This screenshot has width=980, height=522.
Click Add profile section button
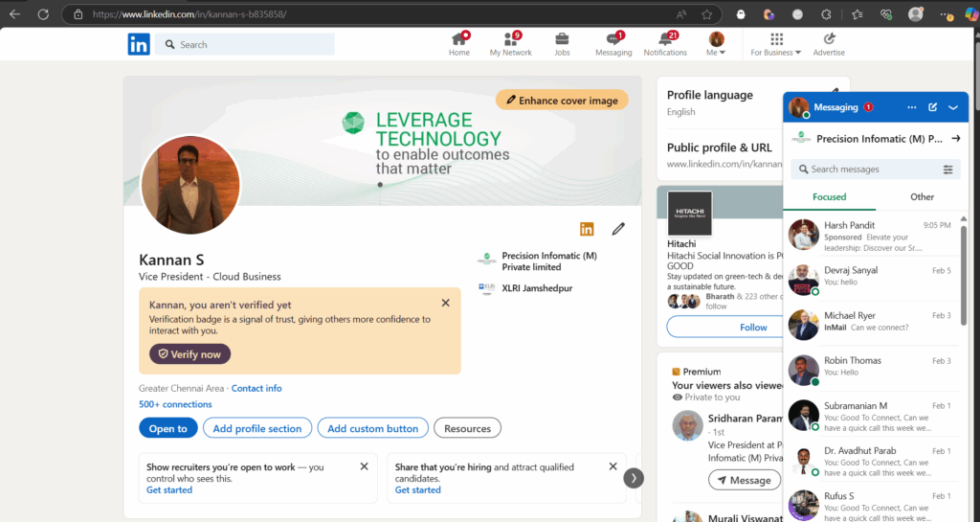(x=257, y=428)
